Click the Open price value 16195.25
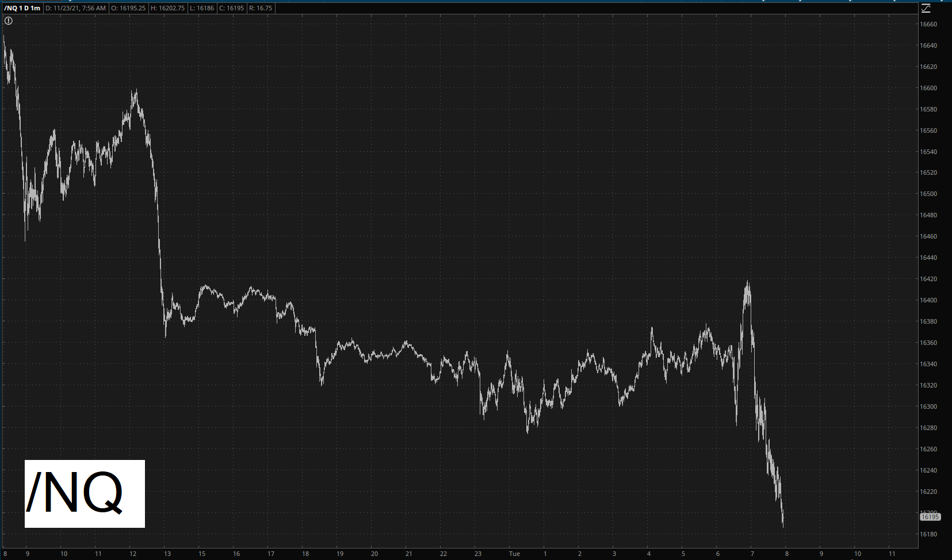 coord(128,8)
